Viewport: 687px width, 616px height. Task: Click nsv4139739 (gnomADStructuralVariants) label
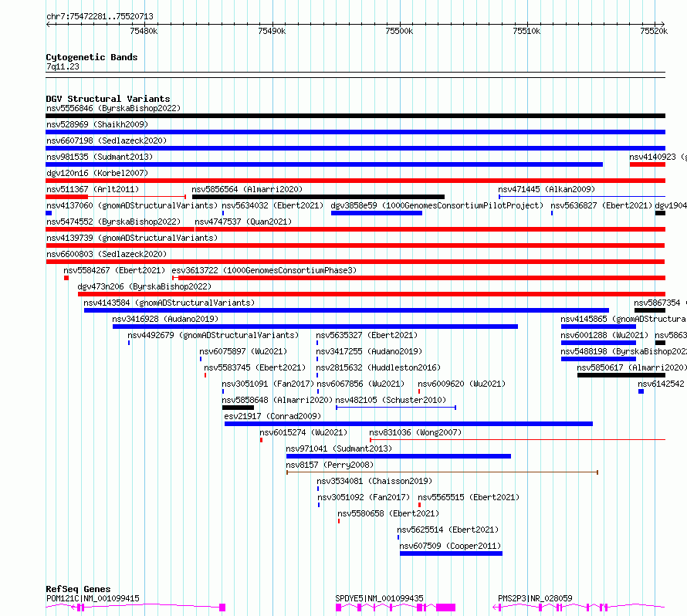(x=132, y=238)
